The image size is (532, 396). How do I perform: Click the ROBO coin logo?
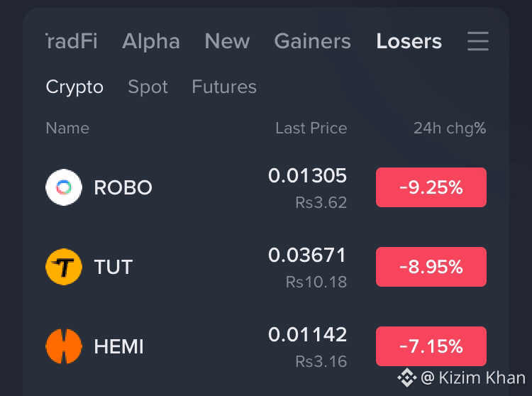tap(64, 187)
